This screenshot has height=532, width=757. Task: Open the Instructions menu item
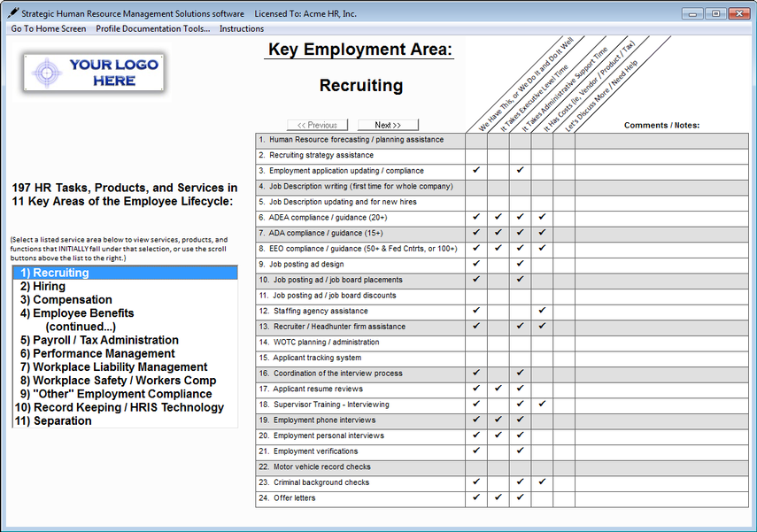(242, 28)
